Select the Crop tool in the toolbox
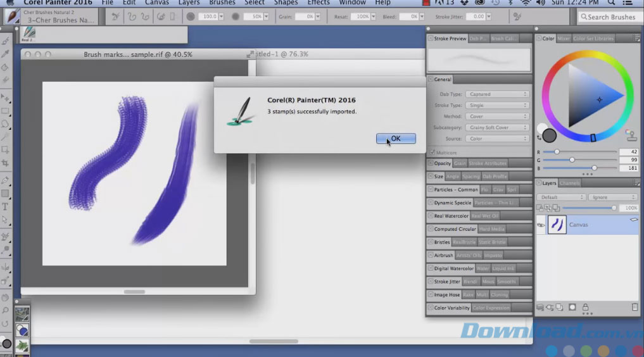The height and width of the screenshot is (357, 644). (x=5, y=163)
